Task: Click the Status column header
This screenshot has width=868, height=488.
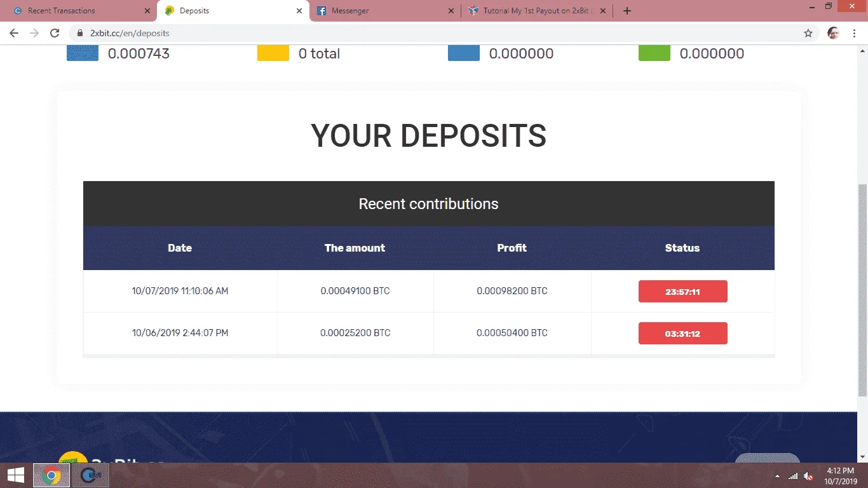Action: tap(682, 248)
